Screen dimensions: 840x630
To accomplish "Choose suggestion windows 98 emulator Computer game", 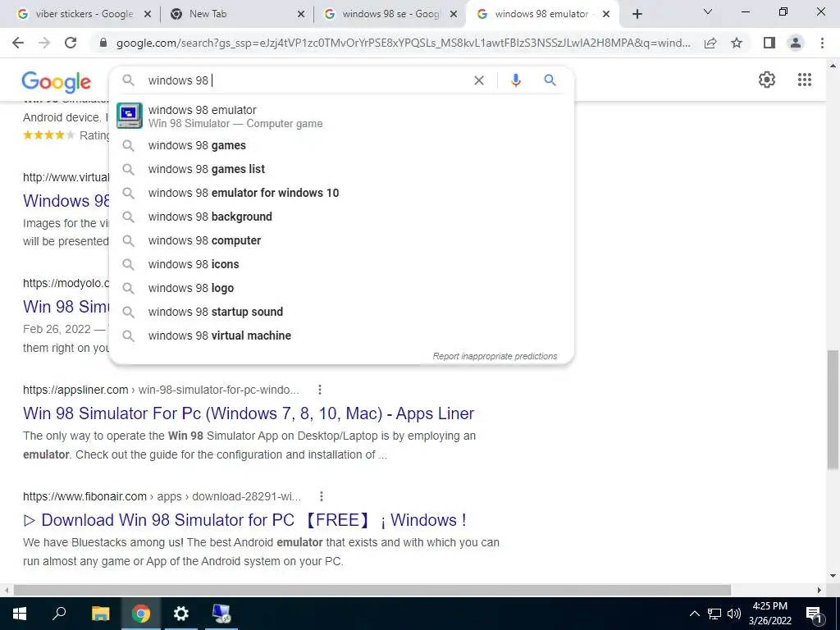I will (341, 116).
